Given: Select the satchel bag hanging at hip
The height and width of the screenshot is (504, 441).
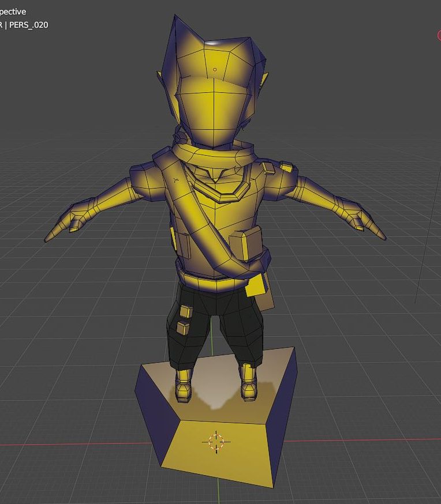Looking at the screenshot, I should point(261,291).
